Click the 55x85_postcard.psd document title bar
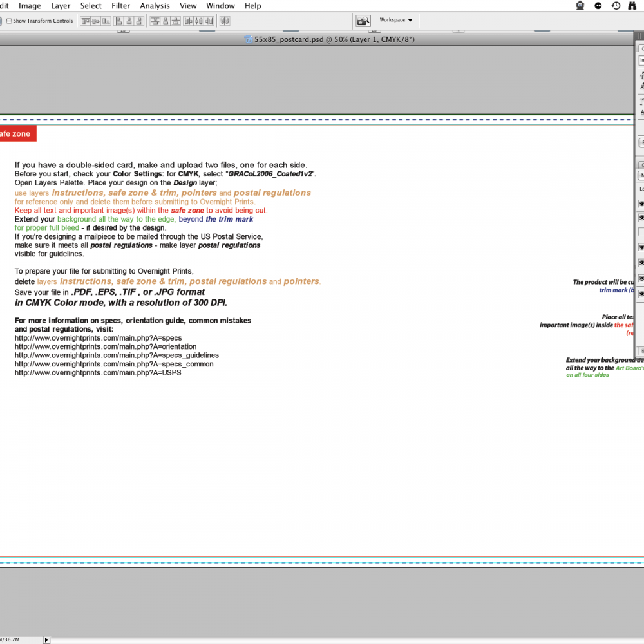This screenshot has height=644, width=644. click(x=334, y=39)
